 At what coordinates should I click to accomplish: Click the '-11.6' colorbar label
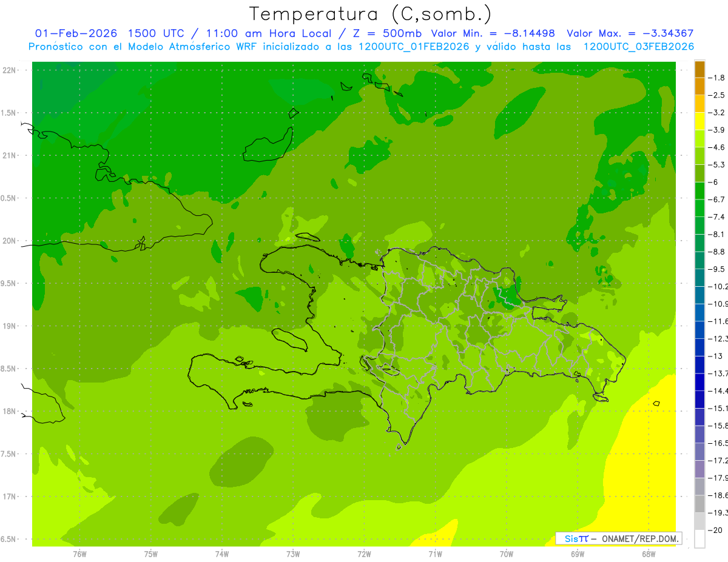(718, 321)
